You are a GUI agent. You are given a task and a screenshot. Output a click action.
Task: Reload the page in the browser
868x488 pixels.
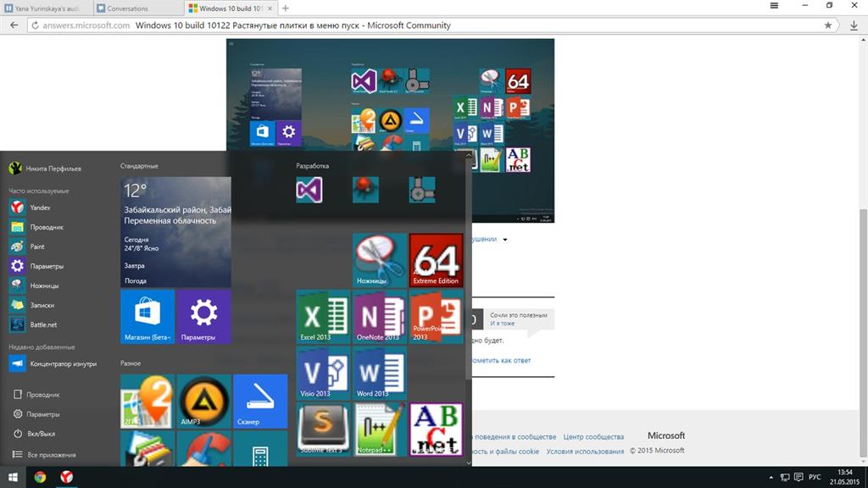point(35,25)
